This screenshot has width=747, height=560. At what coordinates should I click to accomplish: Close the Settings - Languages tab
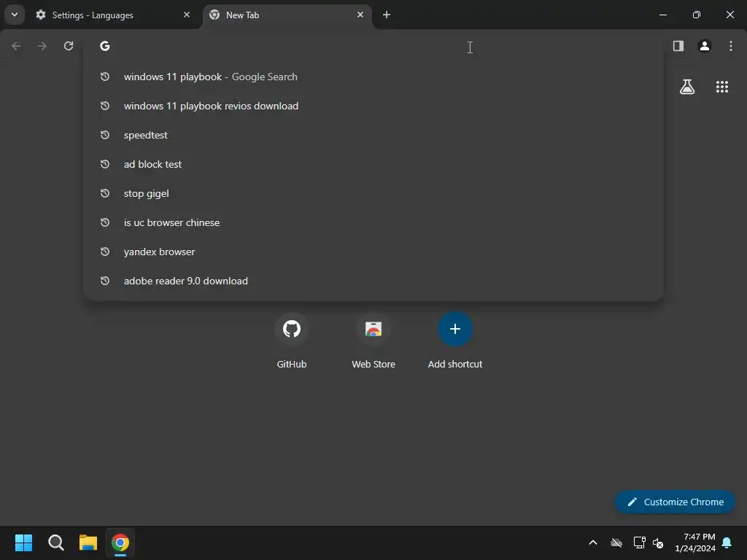click(186, 15)
